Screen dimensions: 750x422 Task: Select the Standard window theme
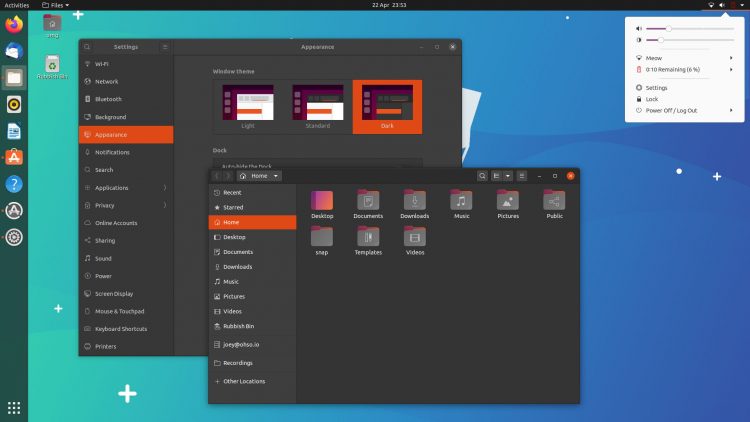coord(318,107)
